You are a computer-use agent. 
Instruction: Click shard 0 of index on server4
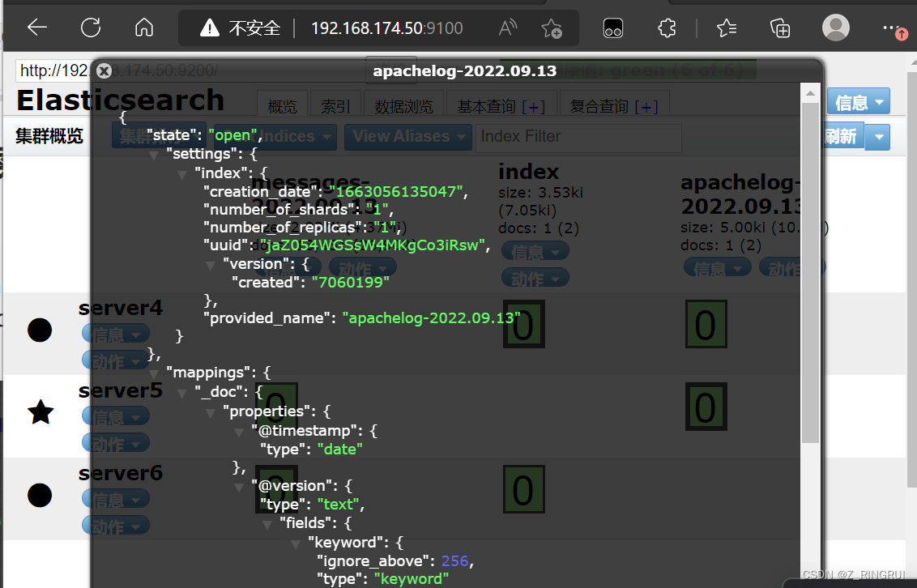pos(523,325)
